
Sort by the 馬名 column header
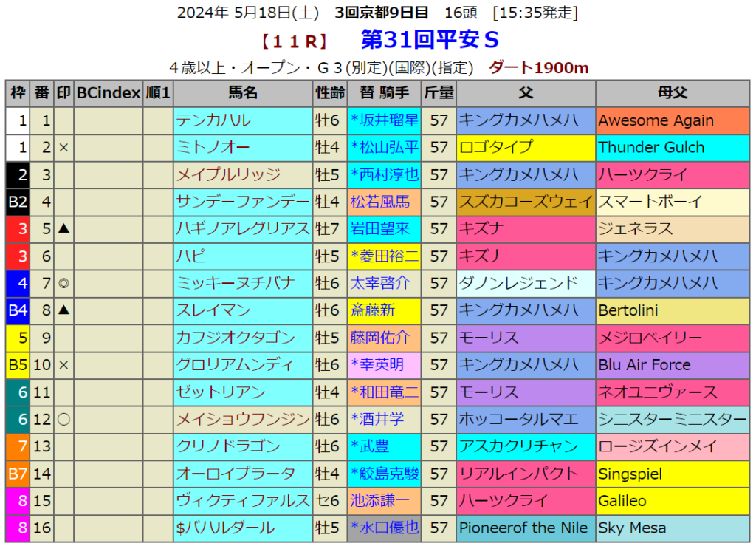click(243, 93)
